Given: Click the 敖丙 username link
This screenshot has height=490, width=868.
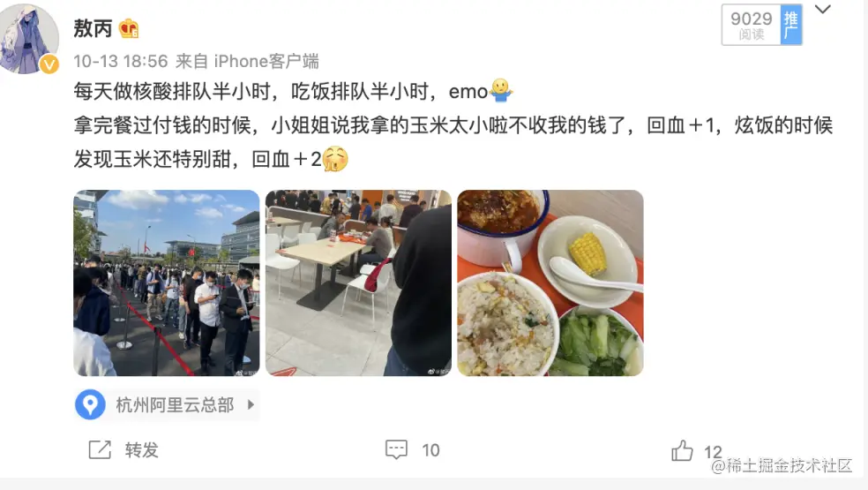Looking at the screenshot, I should 93,28.
